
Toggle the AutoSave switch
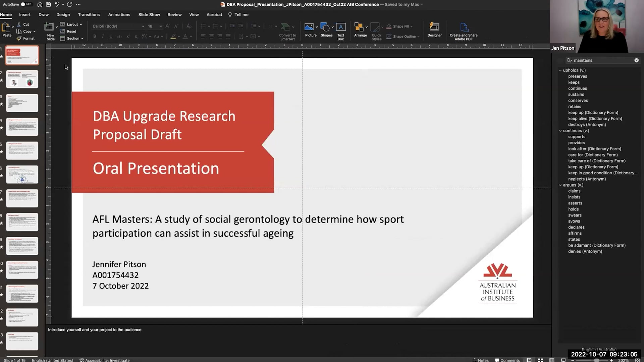point(25,4)
